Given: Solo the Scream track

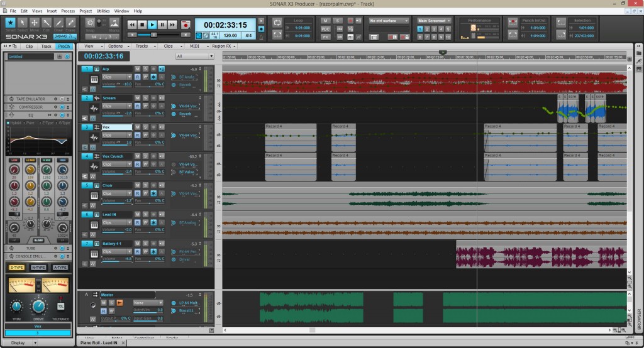Looking at the screenshot, I should 145,98.
